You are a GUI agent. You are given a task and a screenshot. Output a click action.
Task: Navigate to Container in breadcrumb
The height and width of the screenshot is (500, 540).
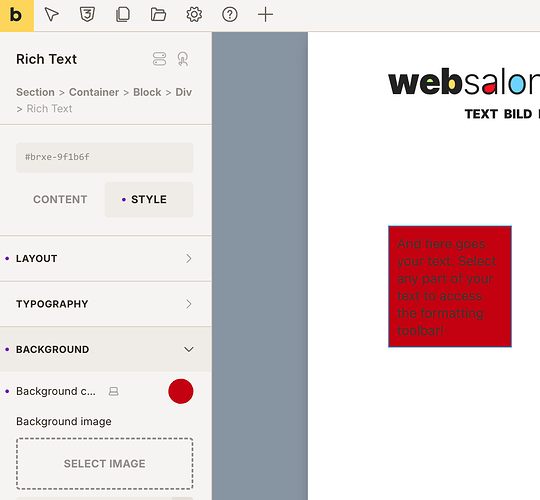tap(94, 92)
